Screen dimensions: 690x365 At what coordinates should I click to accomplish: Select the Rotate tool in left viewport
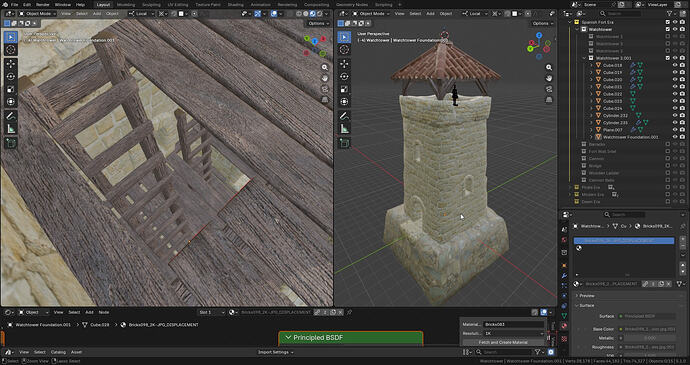[x=11, y=77]
